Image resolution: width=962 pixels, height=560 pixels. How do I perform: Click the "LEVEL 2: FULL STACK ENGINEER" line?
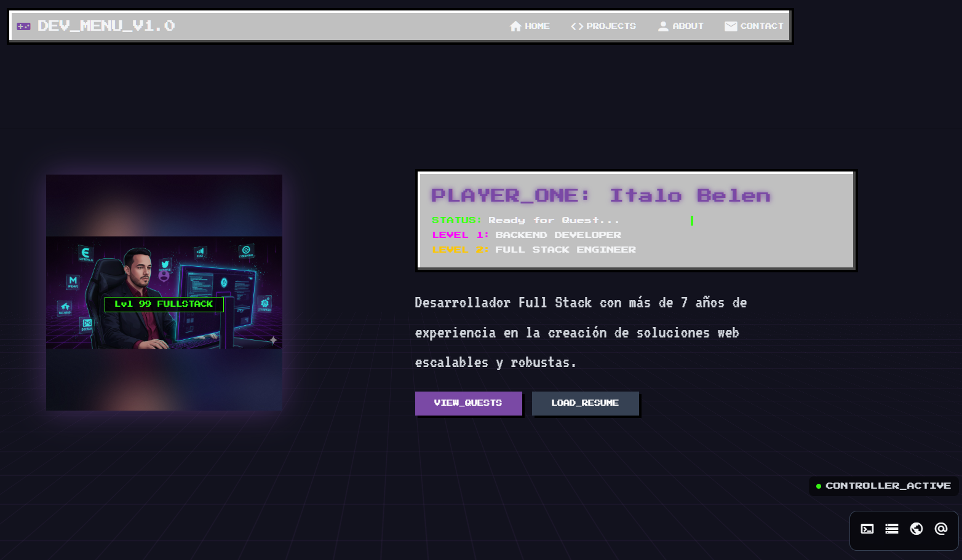[x=534, y=250]
